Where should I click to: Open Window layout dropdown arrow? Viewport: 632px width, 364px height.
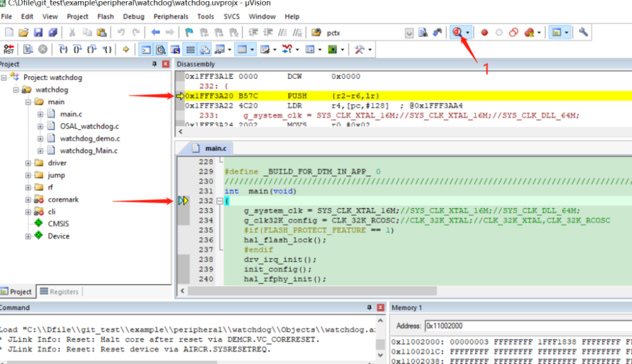(x=566, y=33)
